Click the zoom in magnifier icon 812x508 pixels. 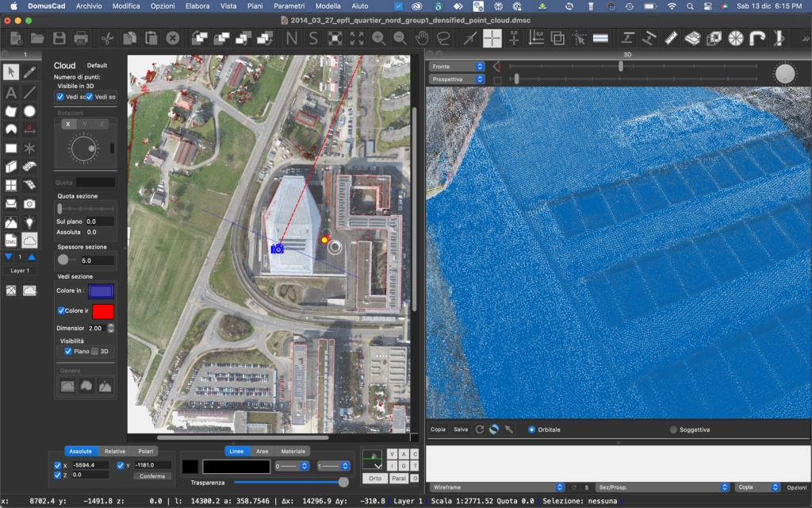(x=378, y=38)
